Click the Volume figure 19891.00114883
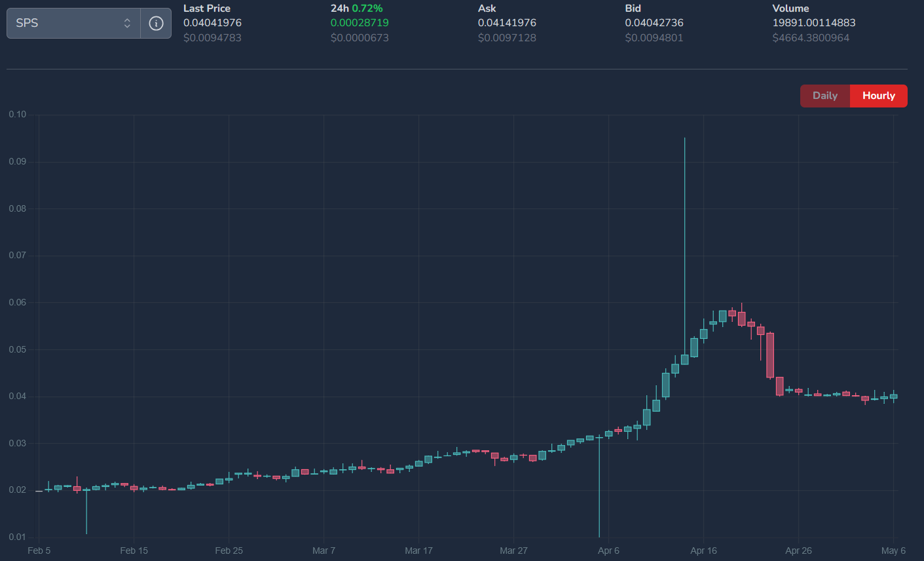Image resolution: width=924 pixels, height=561 pixels. [814, 23]
